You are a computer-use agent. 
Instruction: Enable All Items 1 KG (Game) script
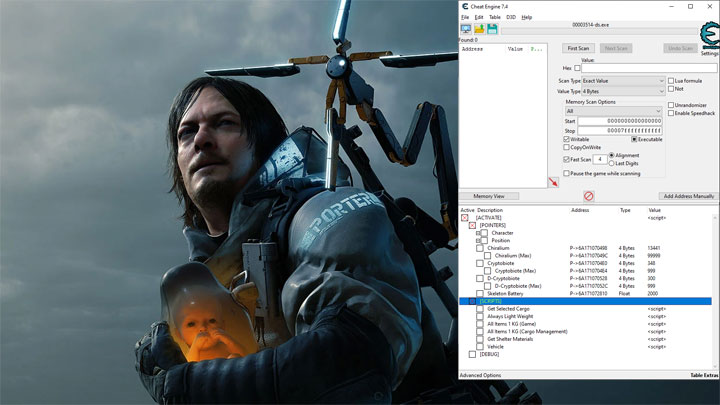pos(480,324)
